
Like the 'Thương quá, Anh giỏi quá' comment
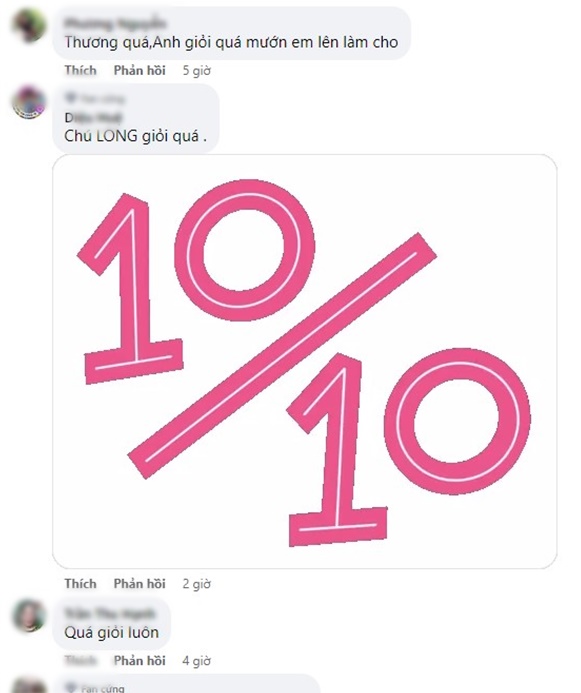point(80,70)
